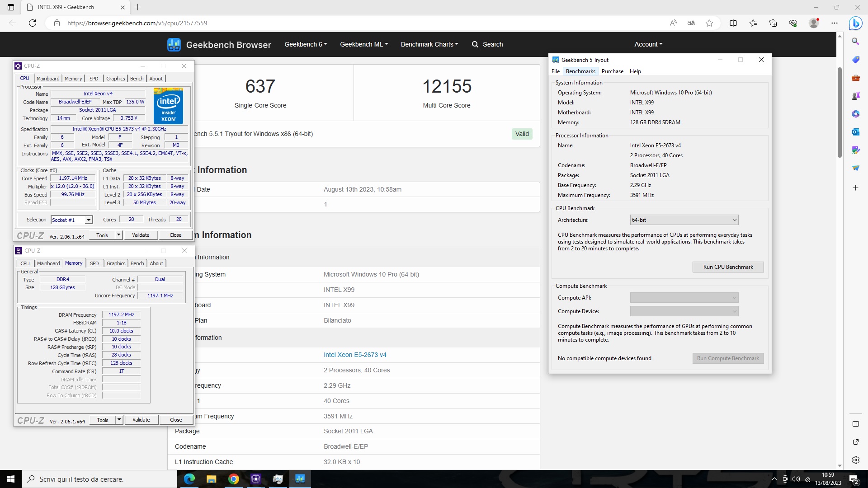The height and width of the screenshot is (488, 868).
Task: Click the Edge profile avatar
Action: click(x=814, y=23)
